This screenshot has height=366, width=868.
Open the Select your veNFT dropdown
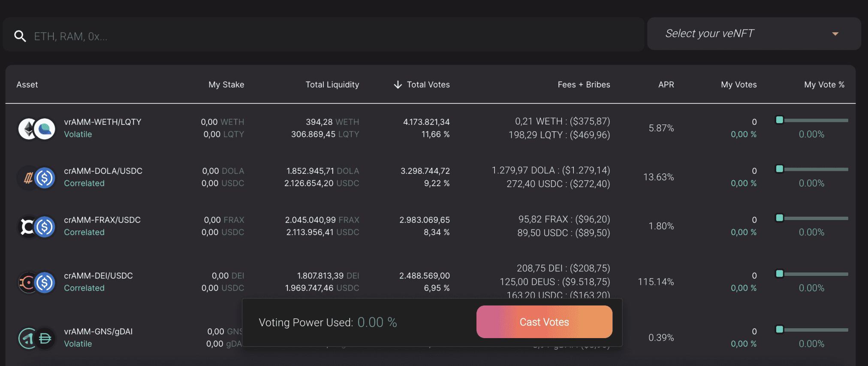click(x=753, y=33)
